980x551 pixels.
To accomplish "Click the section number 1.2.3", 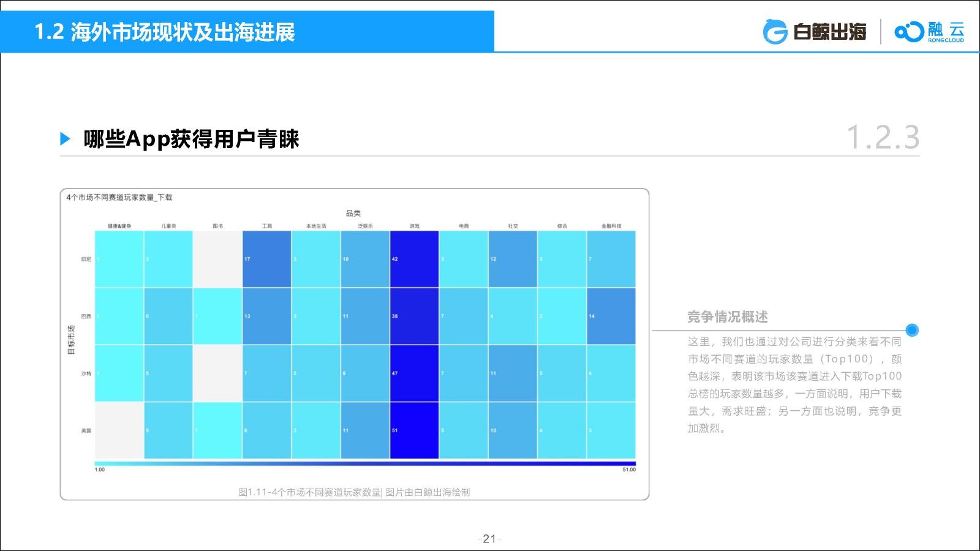I will (883, 137).
